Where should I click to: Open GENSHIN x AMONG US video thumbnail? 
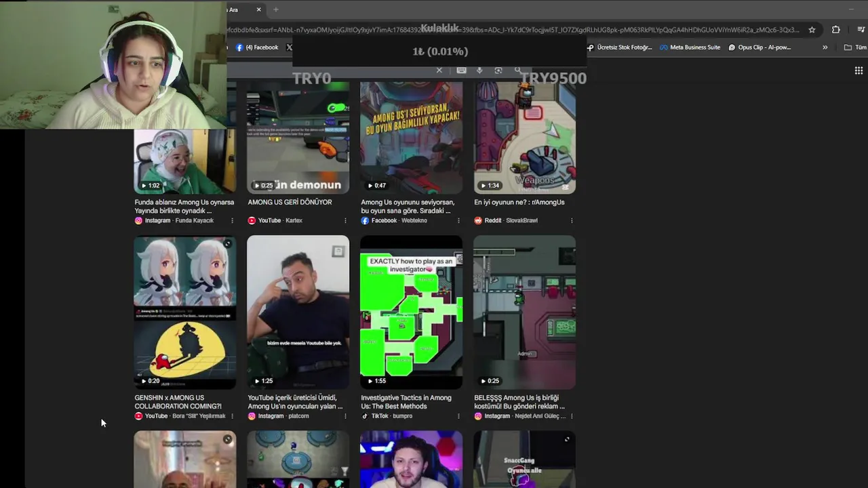tap(184, 312)
